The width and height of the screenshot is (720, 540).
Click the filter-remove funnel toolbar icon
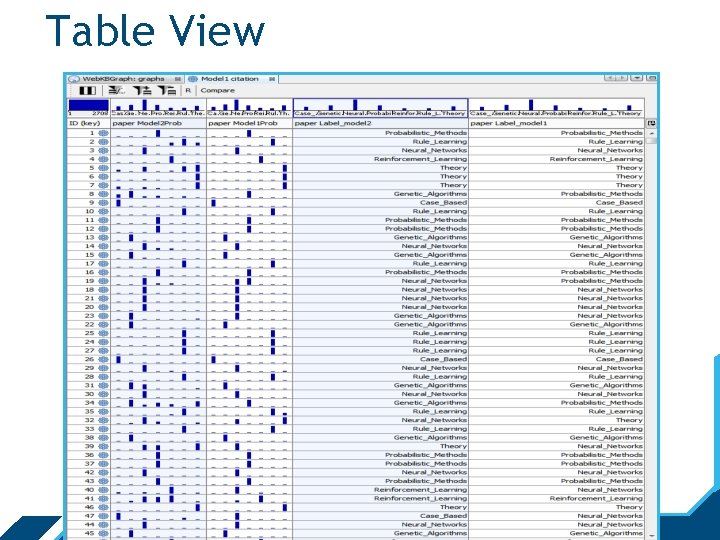[x=167, y=90]
